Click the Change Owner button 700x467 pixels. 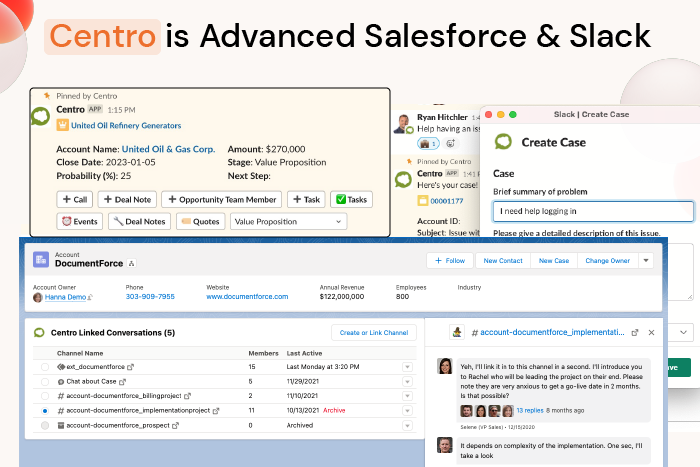coord(608,261)
